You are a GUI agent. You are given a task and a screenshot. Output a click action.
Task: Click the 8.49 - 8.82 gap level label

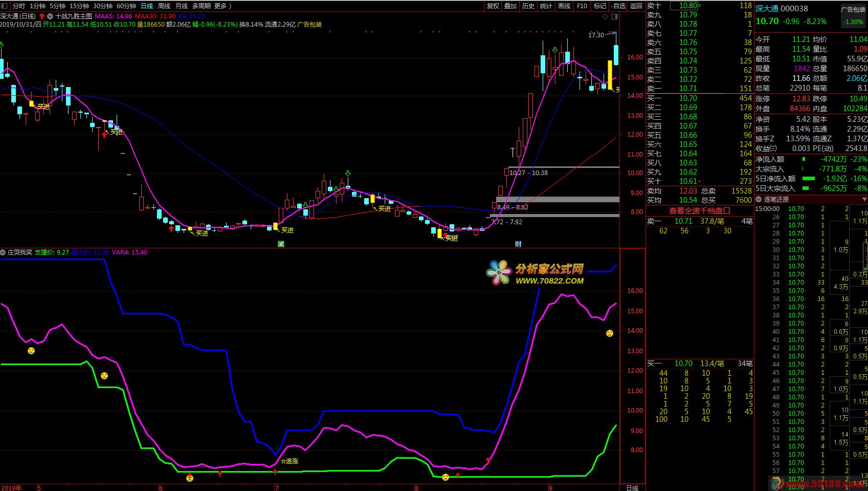(x=513, y=207)
